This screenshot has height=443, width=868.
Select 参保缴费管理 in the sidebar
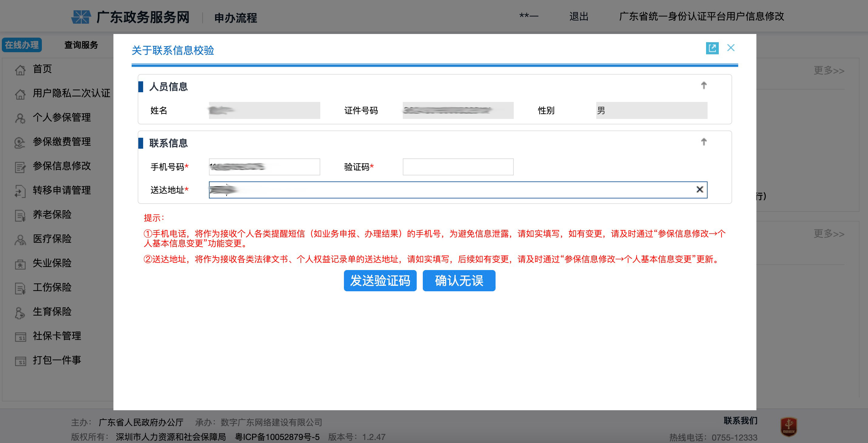coord(61,142)
